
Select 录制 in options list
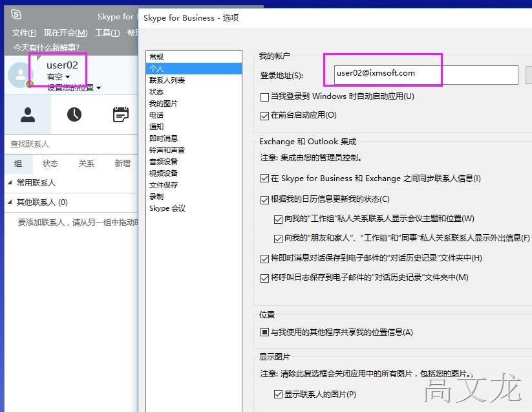194,197
